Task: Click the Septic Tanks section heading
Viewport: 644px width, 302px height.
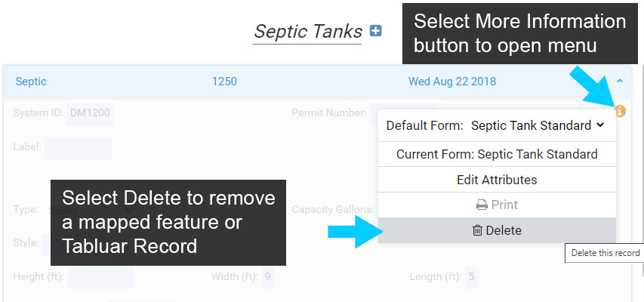Action: [x=307, y=32]
